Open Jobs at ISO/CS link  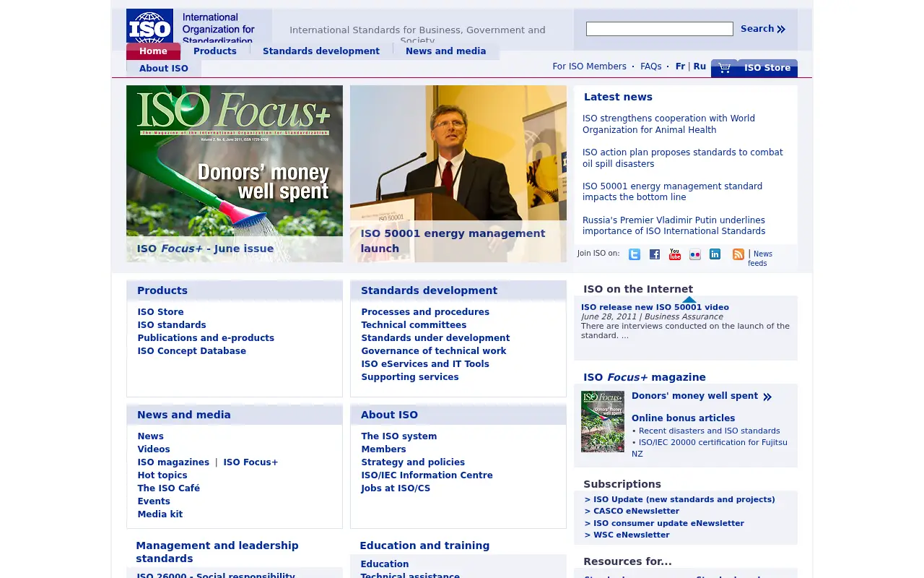pos(396,488)
